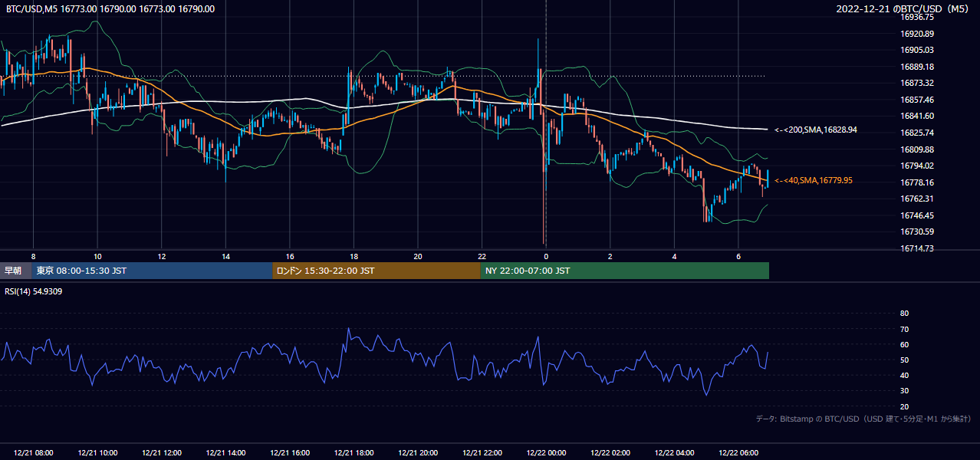Click the 12/22 02:00 time label

coord(610,453)
